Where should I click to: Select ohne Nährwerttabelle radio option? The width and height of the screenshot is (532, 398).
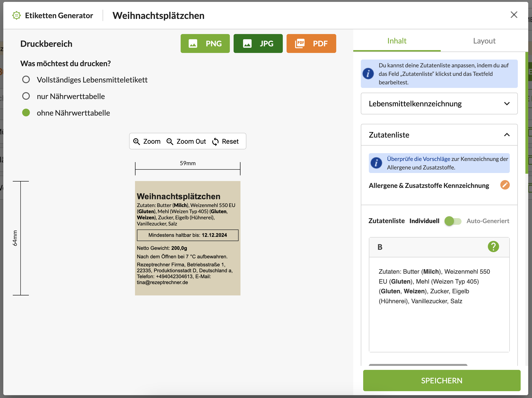[26, 113]
